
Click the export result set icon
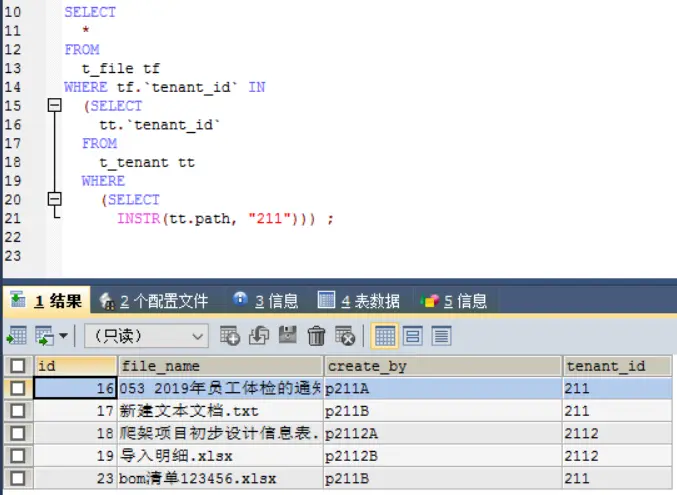click(x=17, y=336)
